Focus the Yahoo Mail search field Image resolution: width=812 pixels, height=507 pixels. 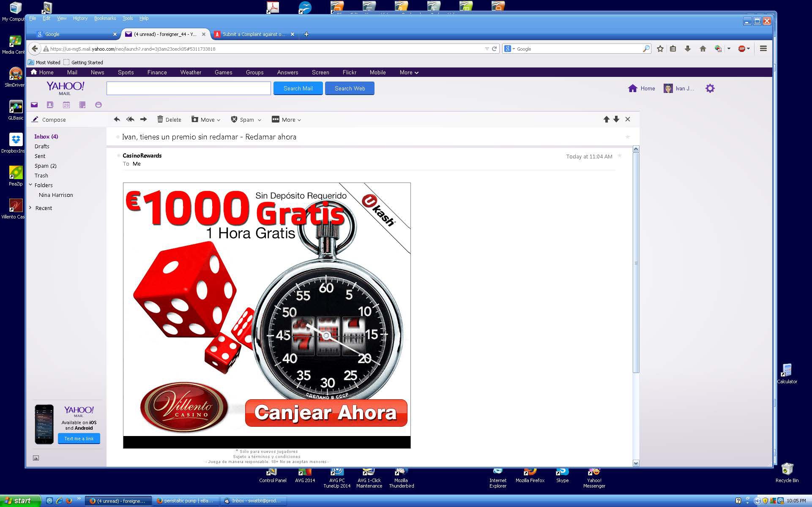click(x=189, y=88)
